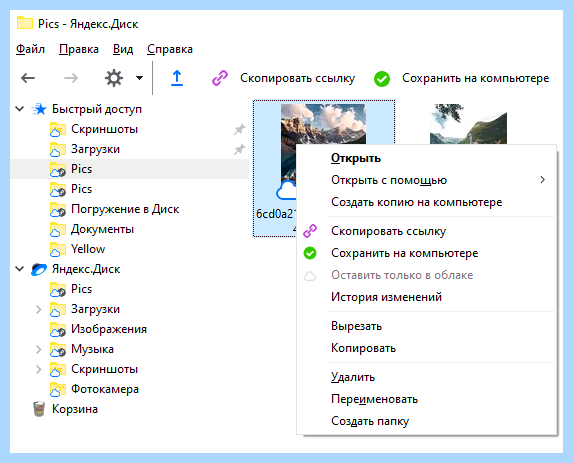Expand Скриншоты under Яндекс.Диск
Image resolution: width=573 pixels, height=463 pixels.
[x=38, y=369]
